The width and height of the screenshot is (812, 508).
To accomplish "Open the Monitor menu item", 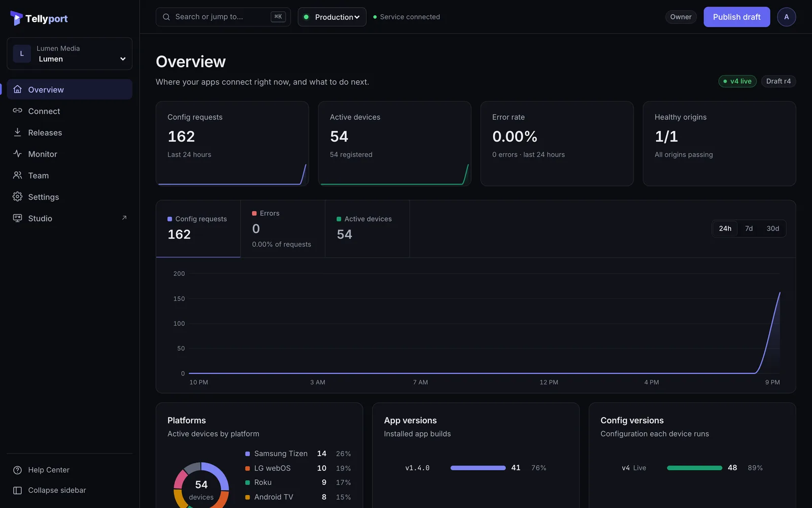I will click(x=70, y=153).
